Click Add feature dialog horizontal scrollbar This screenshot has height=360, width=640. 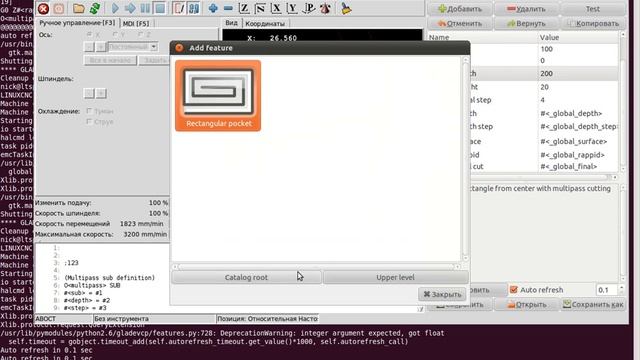point(317,267)
